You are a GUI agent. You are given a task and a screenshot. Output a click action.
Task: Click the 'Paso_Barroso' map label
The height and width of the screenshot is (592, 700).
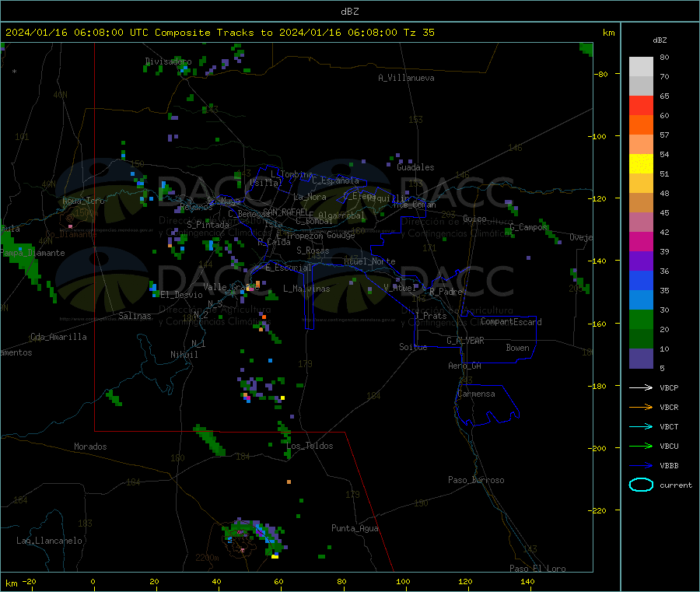(476, 481)
